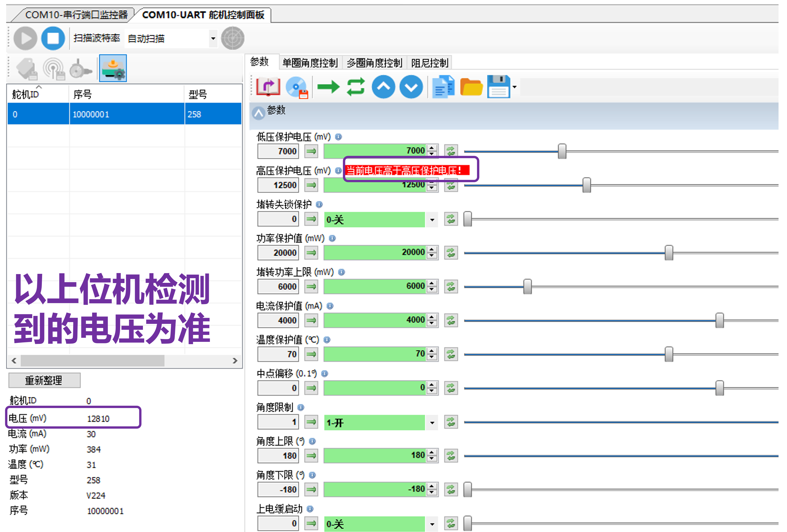Click the blue stop button
The width and height of the screenshot is (787, 532).
(x=53, y=38)
